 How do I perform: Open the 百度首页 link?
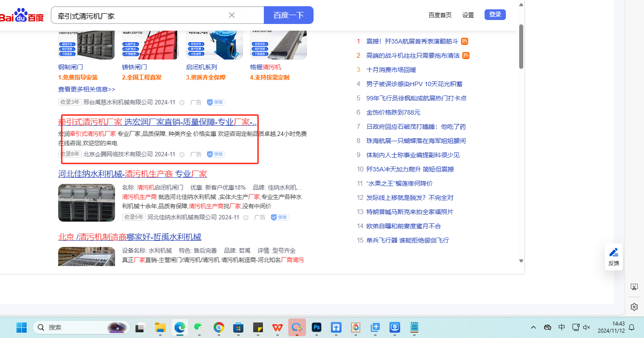click(x=440, y=15)
